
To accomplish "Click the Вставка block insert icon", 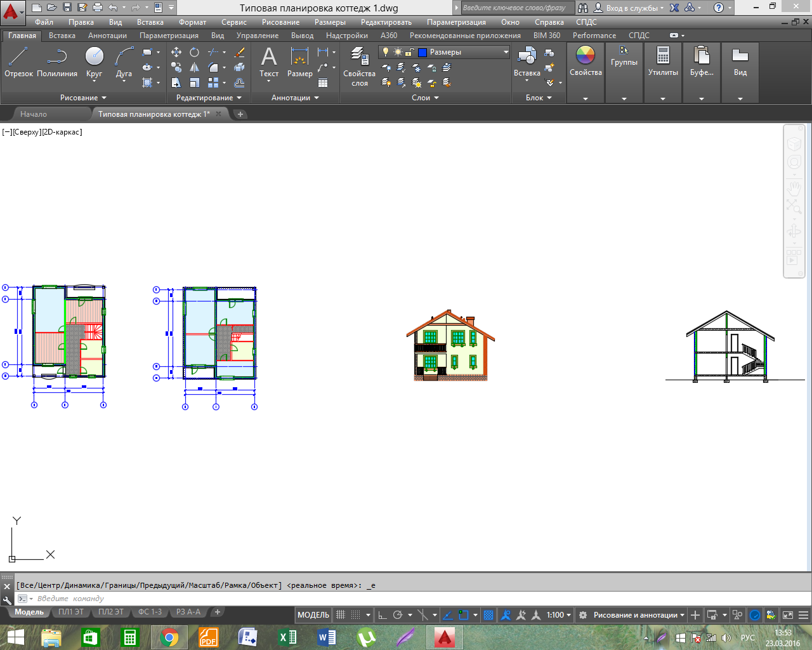I will coord(527,62).
